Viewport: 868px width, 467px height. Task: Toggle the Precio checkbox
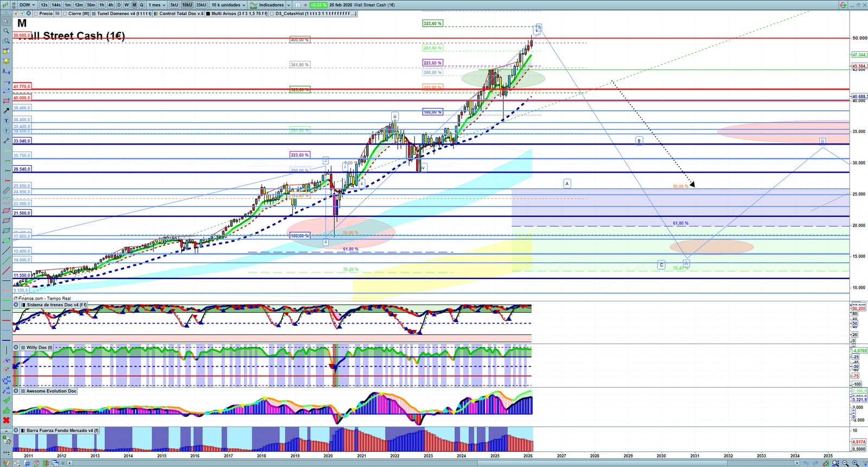click(x=36, y=14)
